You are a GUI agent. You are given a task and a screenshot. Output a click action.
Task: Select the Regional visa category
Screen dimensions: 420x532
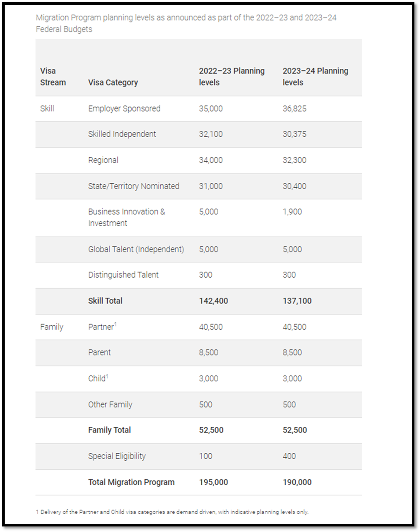pyautogui.click(x=103, y=160)
